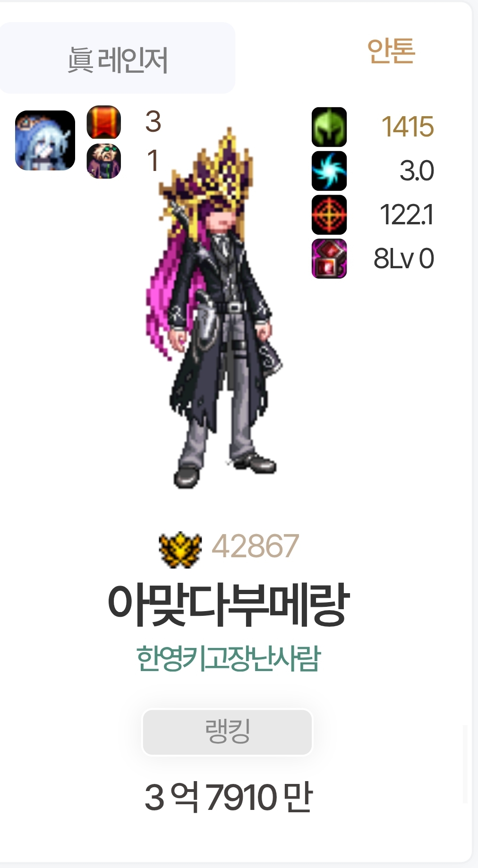Click the 42867 fame score

[x=255, y=546]
